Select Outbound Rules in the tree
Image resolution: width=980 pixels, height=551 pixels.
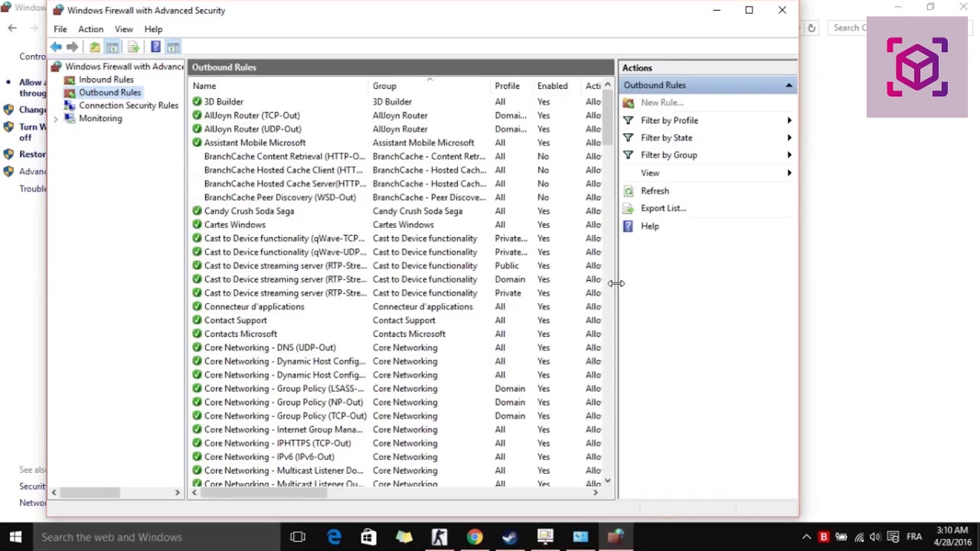pos(109,93)
